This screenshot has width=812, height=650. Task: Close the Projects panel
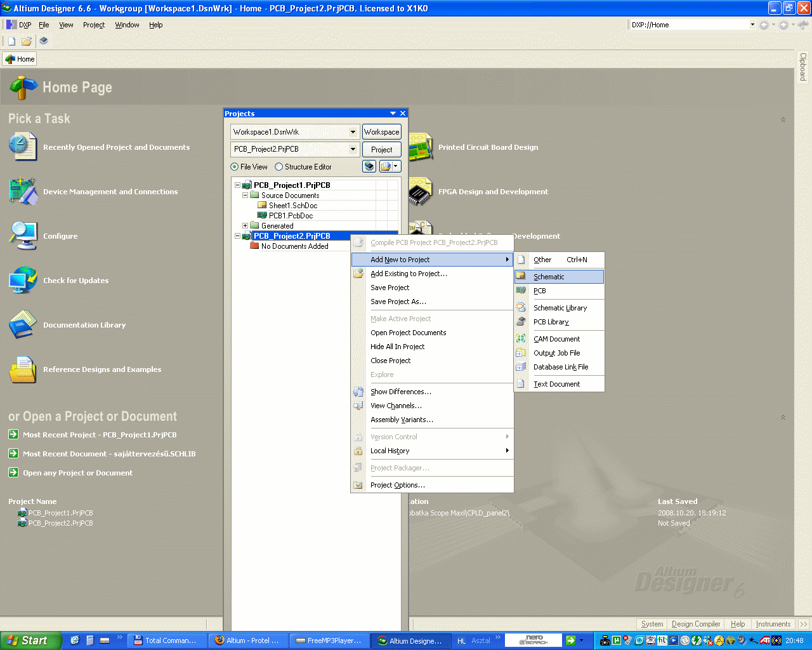pyautogui.click(x=403, y=114)
